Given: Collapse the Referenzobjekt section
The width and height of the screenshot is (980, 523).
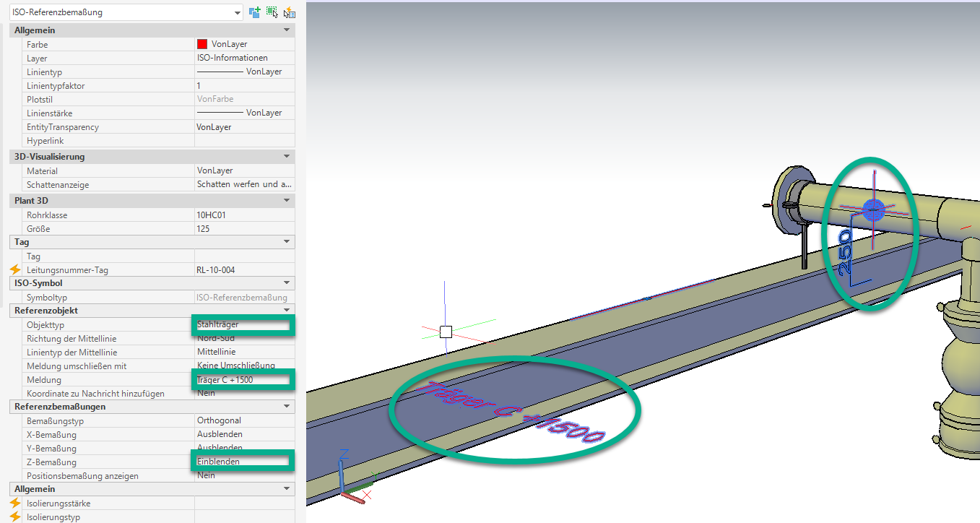Looking at the screenshot, I should (x=287, y=310).
